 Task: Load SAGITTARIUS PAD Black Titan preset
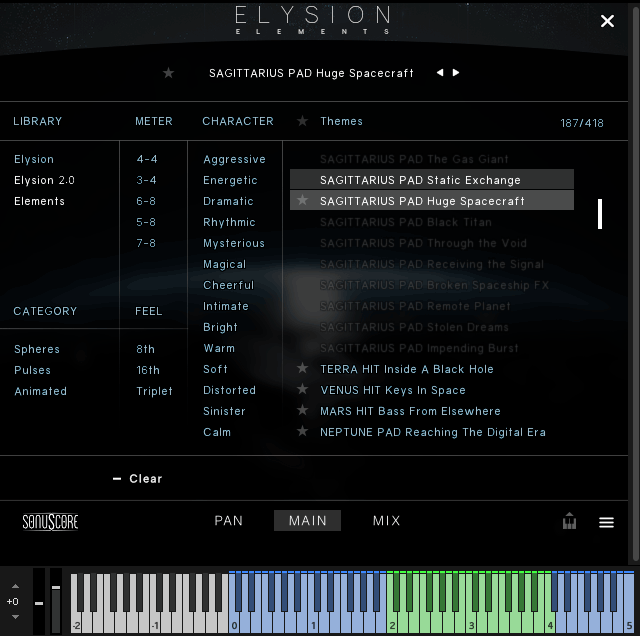(x=406, y=222)
